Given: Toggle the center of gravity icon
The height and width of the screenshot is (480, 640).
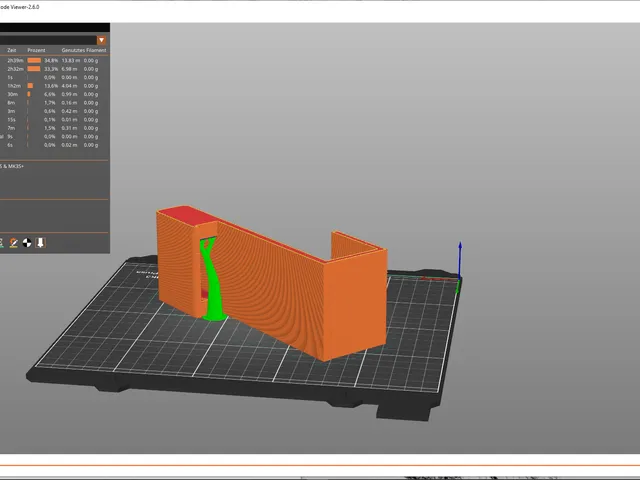Looking at the screenshot, I should [x=27, y=243].
